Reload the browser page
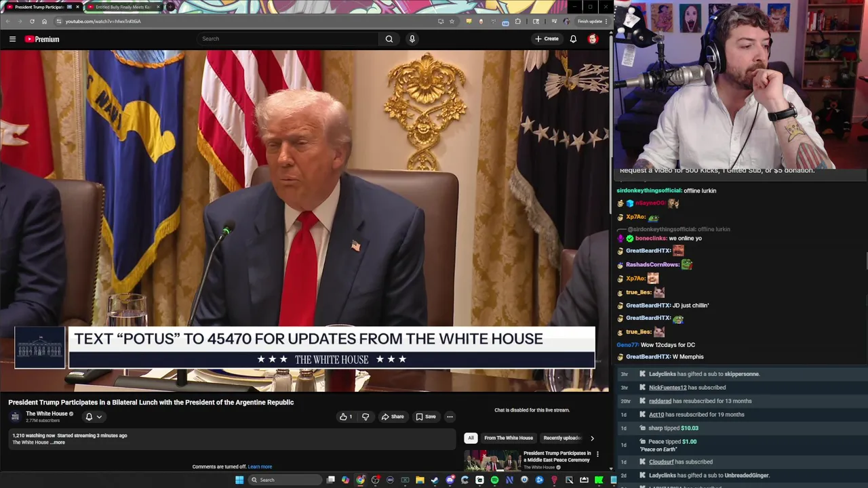The image size is (868, 488). (x=32, y=21)
